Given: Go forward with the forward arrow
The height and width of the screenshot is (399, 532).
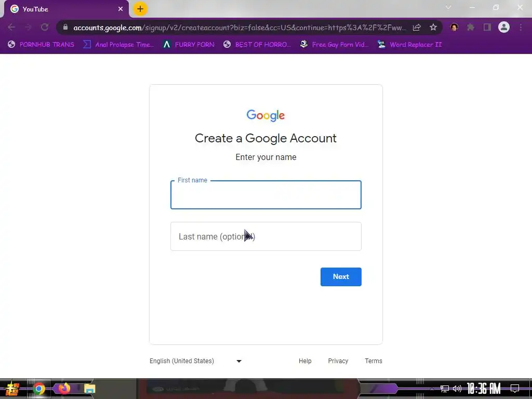Looking at the screenshot, I should click(x=28, y=27).
